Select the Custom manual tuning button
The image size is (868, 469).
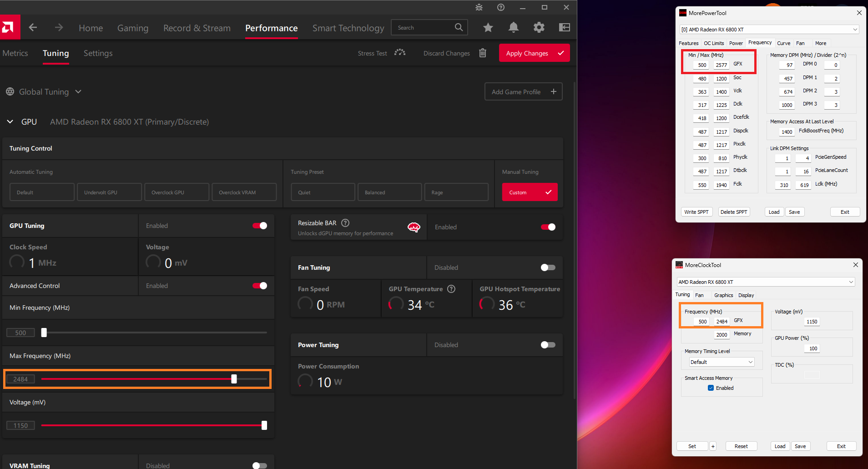pyautogui.click(x=530, y=192)
